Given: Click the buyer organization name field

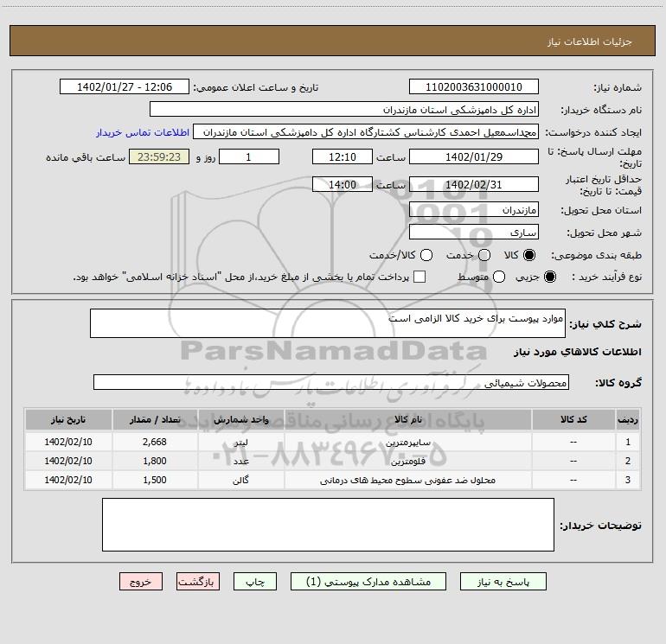Looking at the screenshot, I should point(344,110).
